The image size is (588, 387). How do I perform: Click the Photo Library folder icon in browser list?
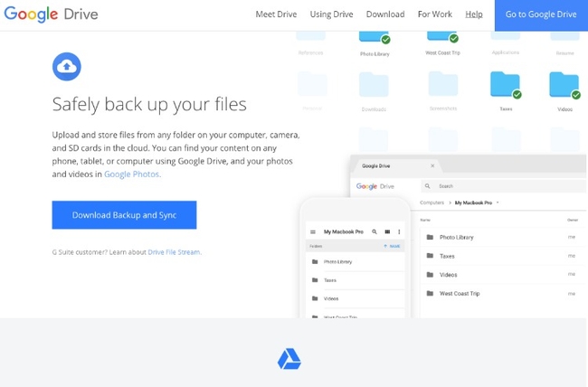pos(430,237)
